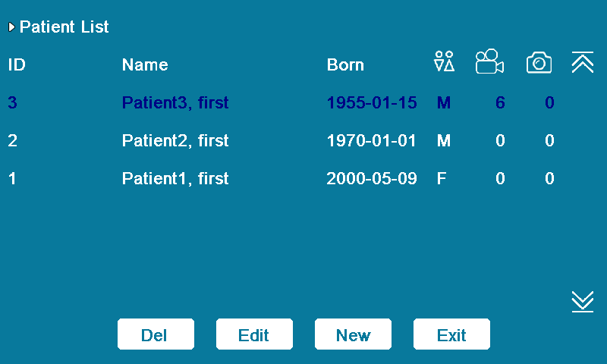The height and width of the screenshot is (364, 607).
Task: Click the Patient List triangle marker
Action: 11,27
